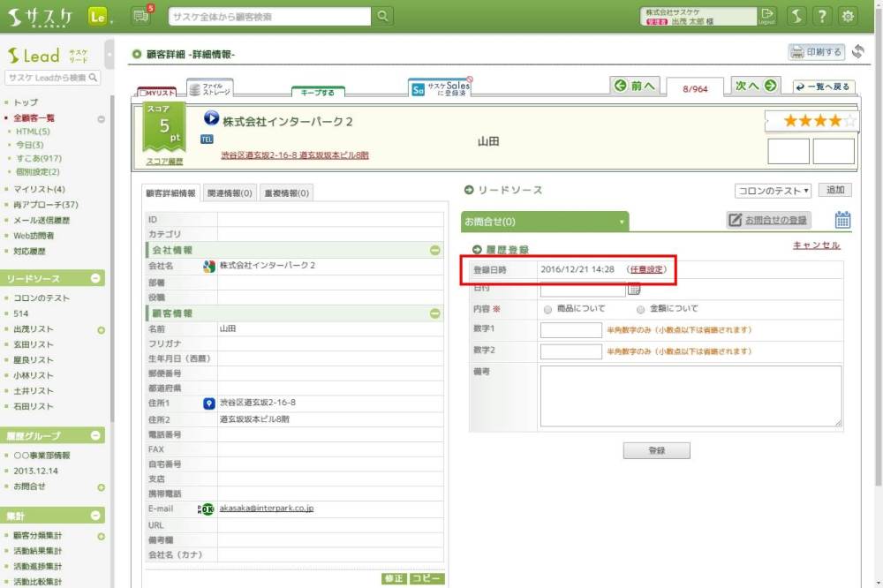Switch to the 重複情報(0) tab

[286, 193]
